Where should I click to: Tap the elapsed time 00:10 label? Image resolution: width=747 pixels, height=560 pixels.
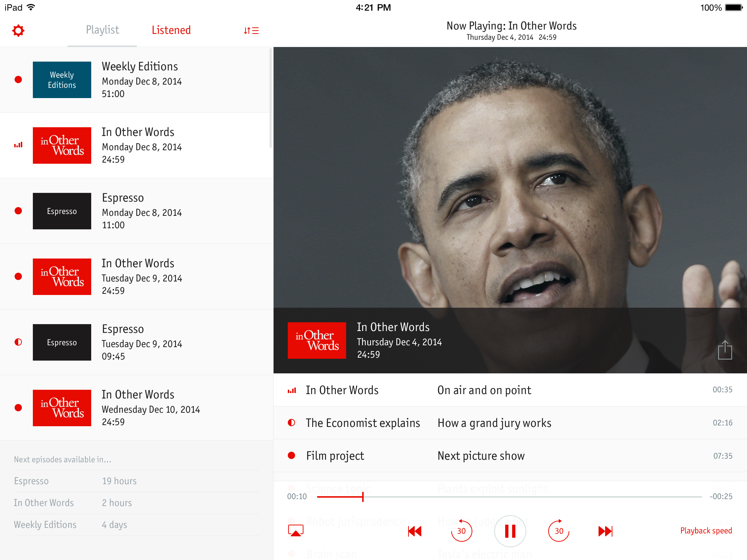(x=297, y=497)
